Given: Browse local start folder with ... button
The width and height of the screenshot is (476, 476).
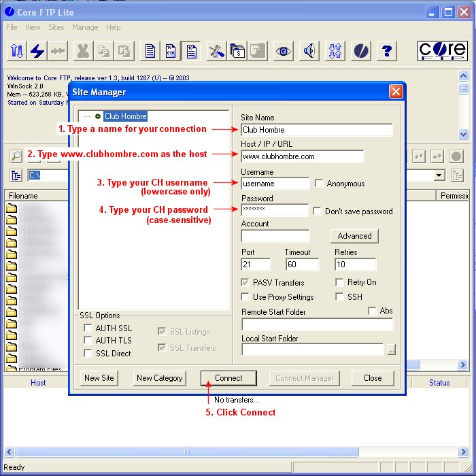Looking at the screenshot, I should [391, 350].
